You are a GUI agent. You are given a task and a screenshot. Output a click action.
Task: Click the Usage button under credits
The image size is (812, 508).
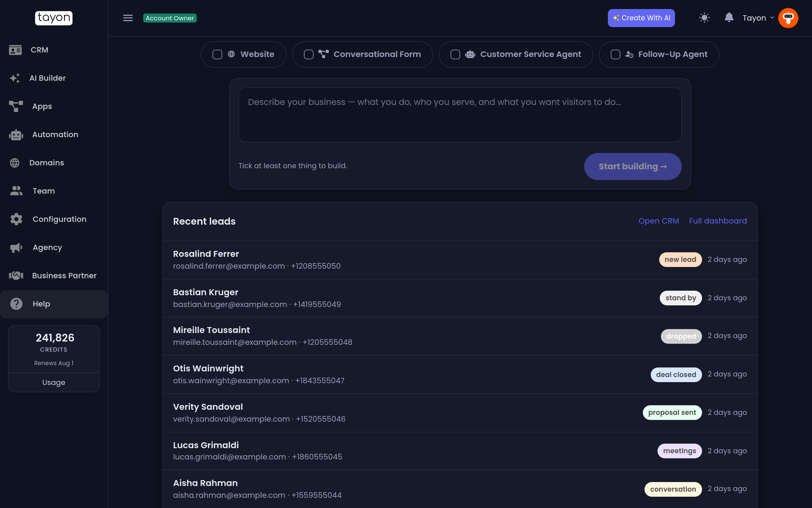click(54, 382)
